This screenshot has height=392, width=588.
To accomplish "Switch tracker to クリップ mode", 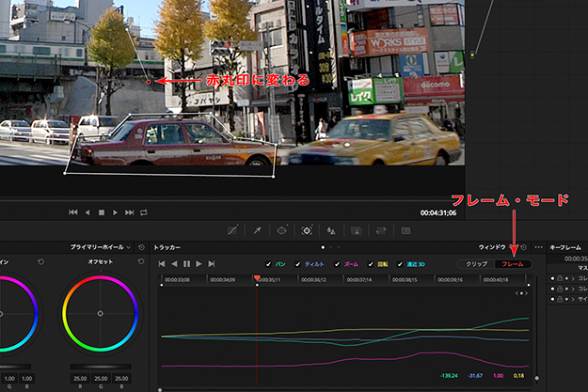I will tap(476, 264).
